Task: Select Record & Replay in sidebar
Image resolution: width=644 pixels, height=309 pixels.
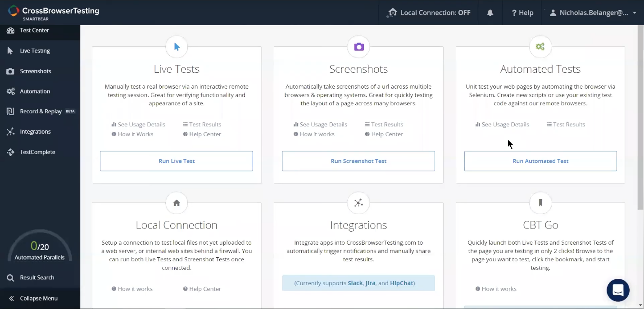Action: [x=40, y=112]
